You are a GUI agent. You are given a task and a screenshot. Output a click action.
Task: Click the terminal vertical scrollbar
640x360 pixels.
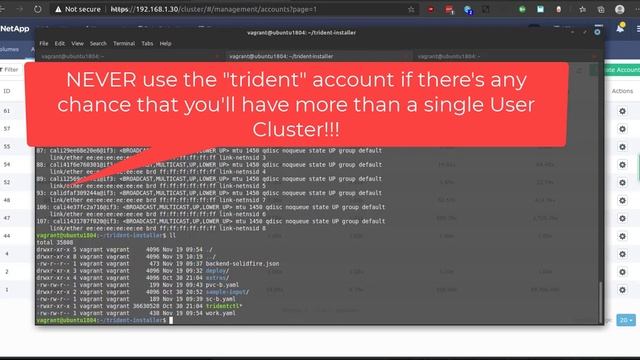[x=600, y=302]
